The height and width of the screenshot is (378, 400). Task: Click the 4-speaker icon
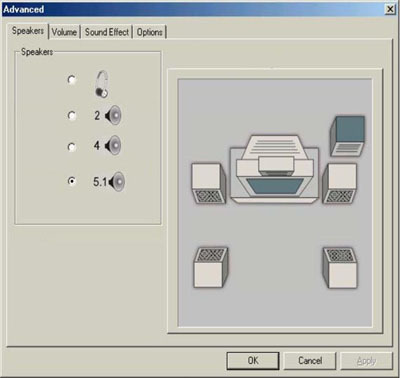pos(113,145)
